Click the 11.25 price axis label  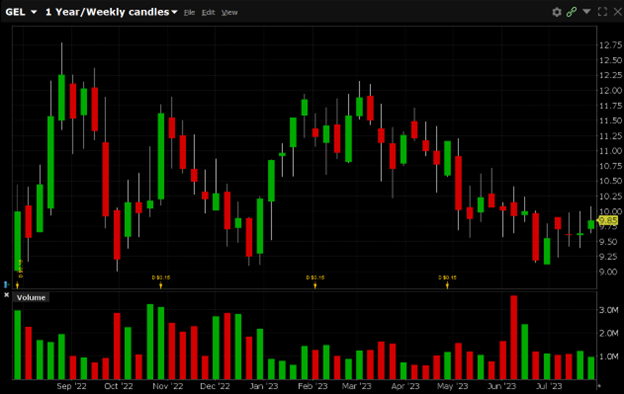(x=610, y=136)
